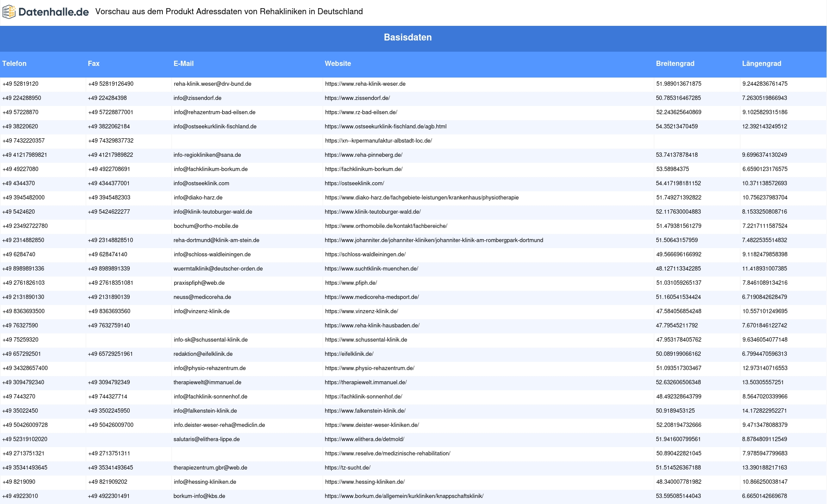827x504 pixels.
Task: Click email info-regiokliniken@sana.de
Action: tap(207, 155)
